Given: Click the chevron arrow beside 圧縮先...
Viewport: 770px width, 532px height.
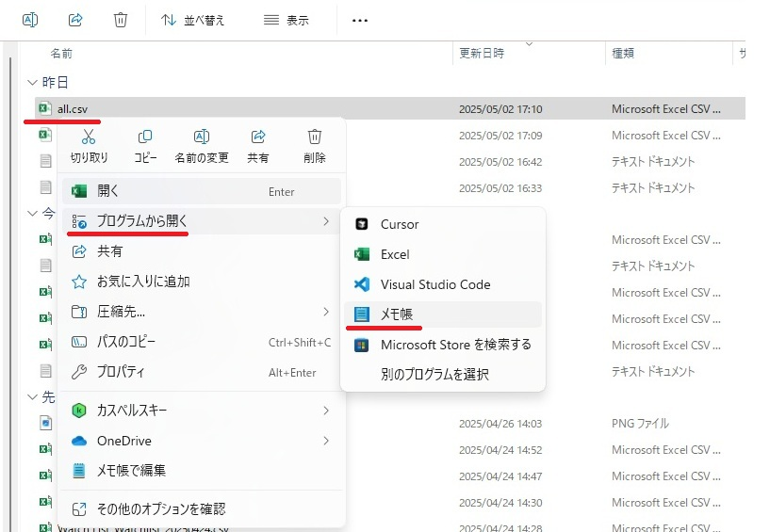Looking at the screenshot, I should tap(326, 312).
